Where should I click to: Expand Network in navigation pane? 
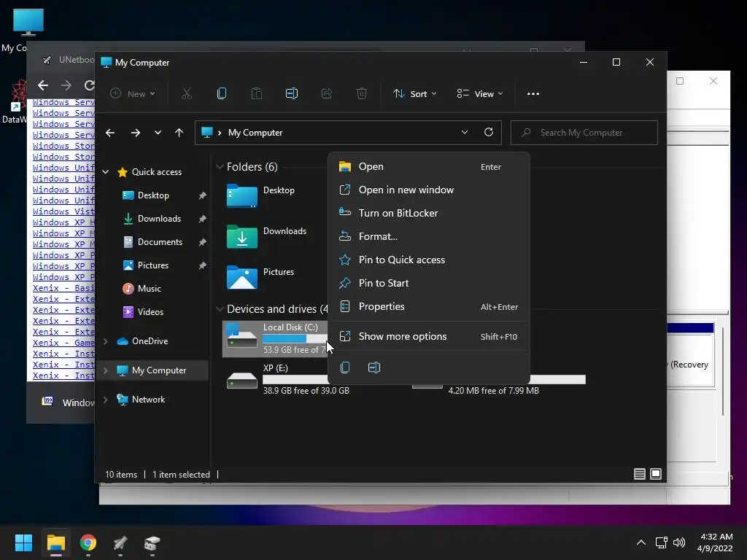(x=106, y=400)
